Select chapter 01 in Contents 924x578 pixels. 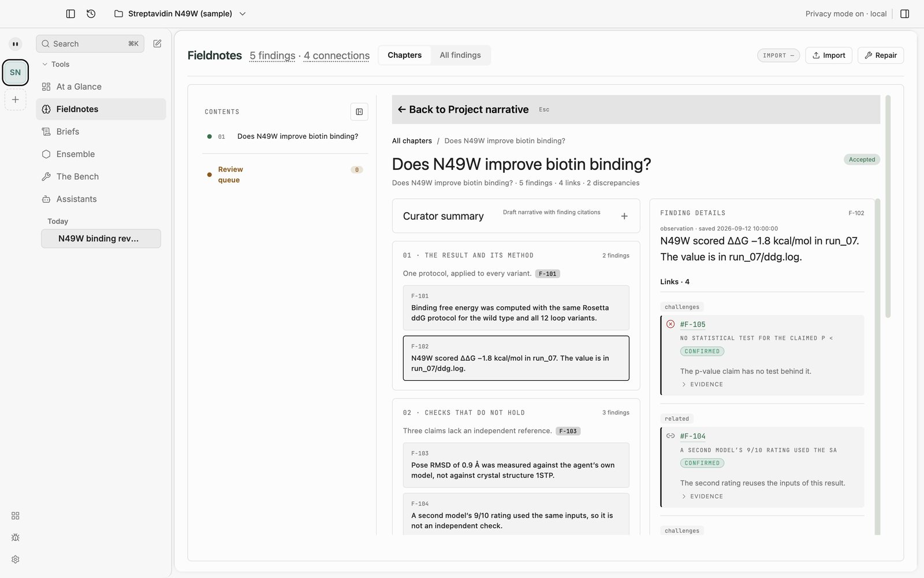[x=285, y=136]
